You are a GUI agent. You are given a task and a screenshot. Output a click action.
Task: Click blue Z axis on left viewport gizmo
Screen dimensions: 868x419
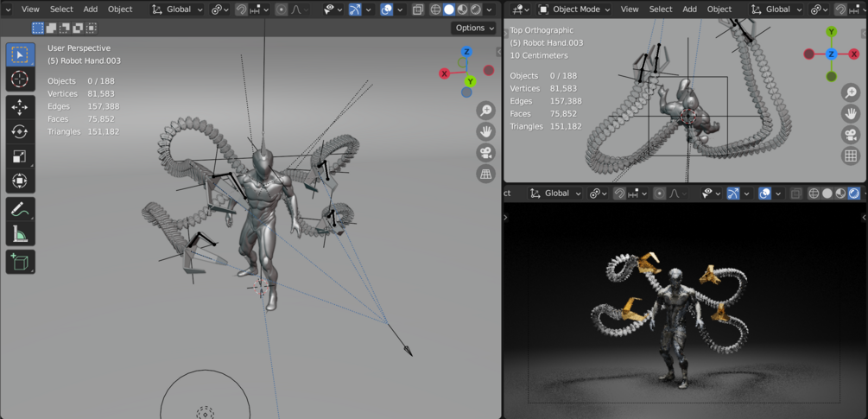click(466, 52)
